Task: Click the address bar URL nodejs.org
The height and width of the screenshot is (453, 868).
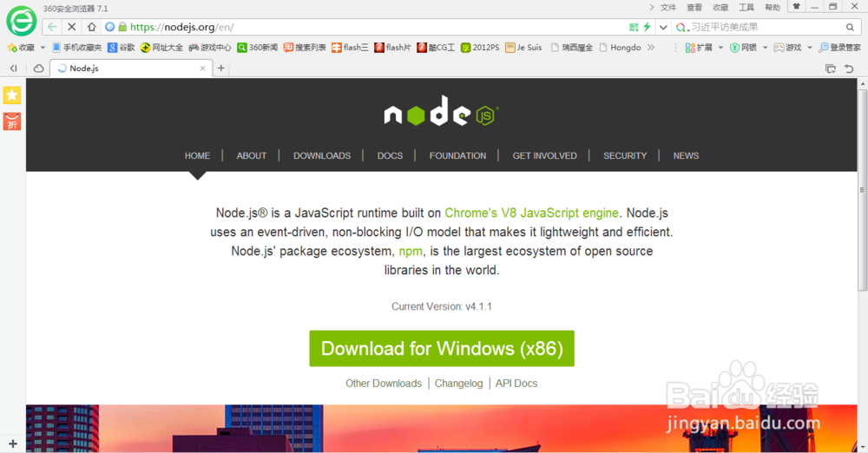Action: pos(182,27)
